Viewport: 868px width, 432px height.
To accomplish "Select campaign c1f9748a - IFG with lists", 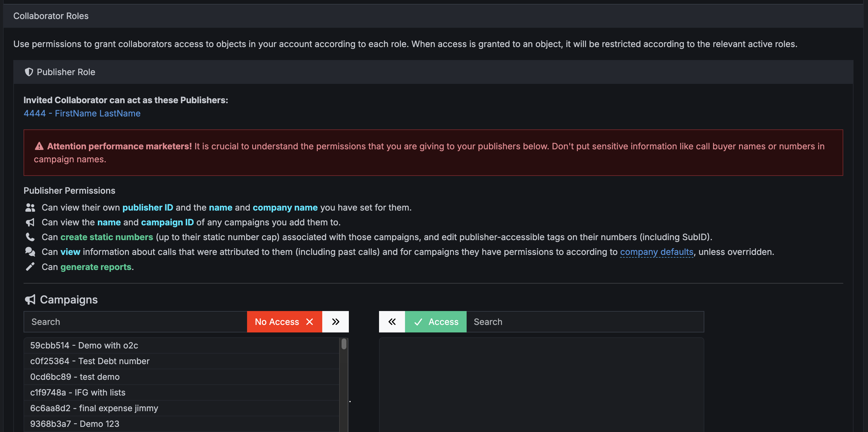I will pyautogui.click(x=181, y=392).
